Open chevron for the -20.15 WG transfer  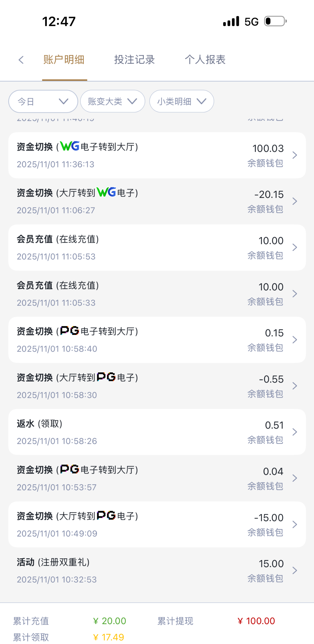(295, 201)
